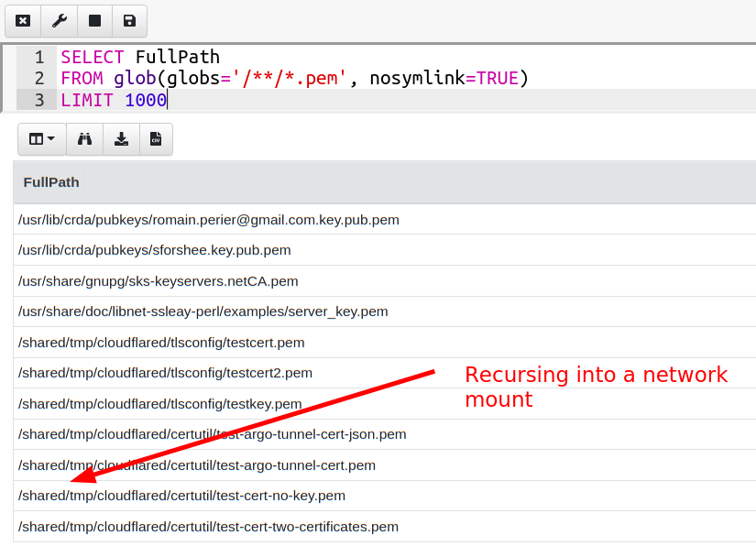Select the testkey.pem row
The image size is (756, 546).
[159, 404]
